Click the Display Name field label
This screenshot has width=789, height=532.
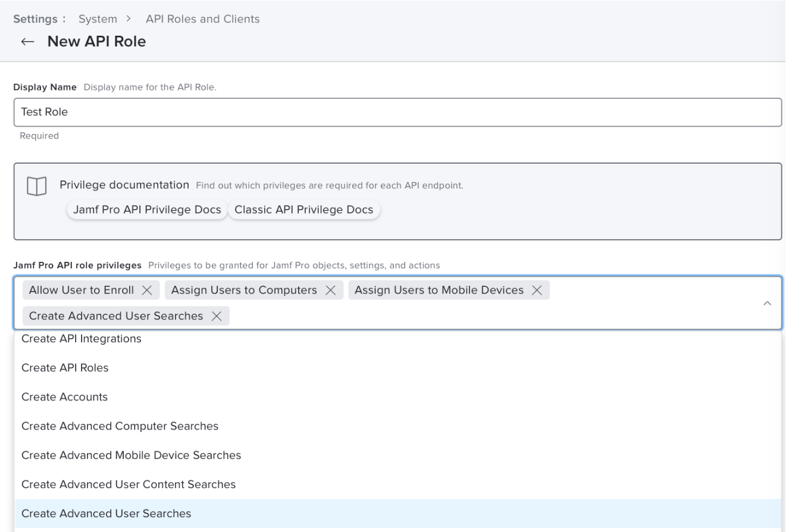tap(45, 87)
